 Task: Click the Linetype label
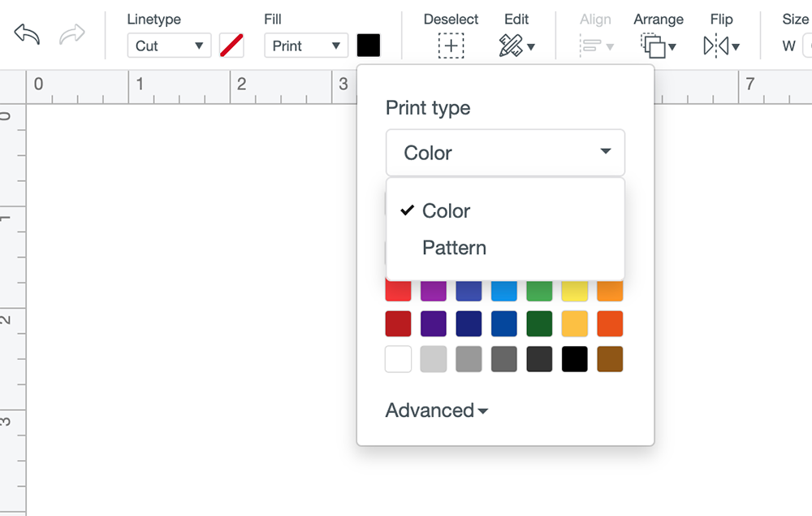(153, 20)
